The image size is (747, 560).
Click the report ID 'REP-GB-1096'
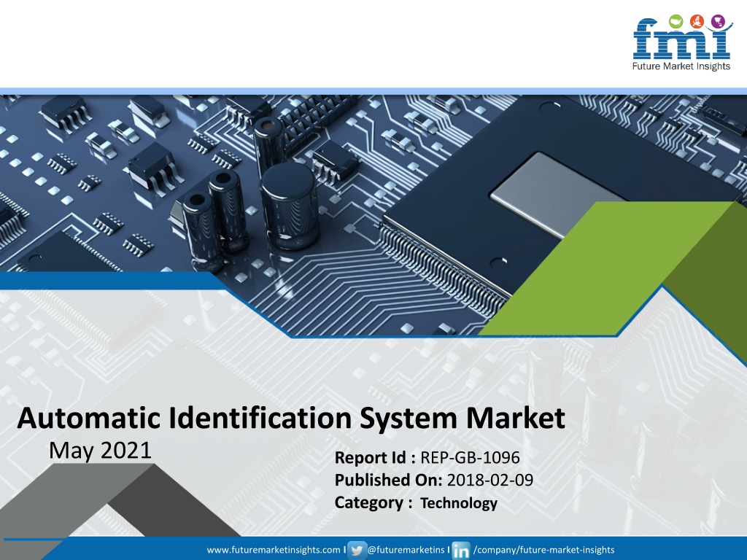470,458
